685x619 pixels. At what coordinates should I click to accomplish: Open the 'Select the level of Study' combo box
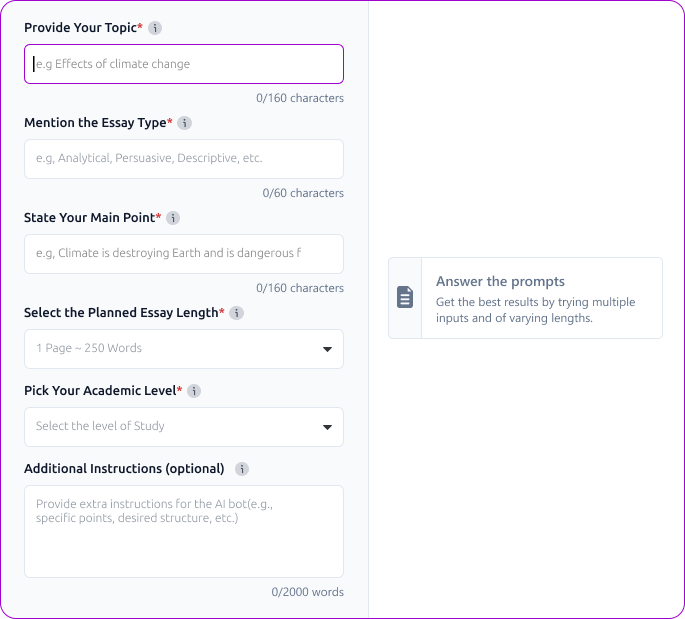pyautogui.click(x=184, y=427)
